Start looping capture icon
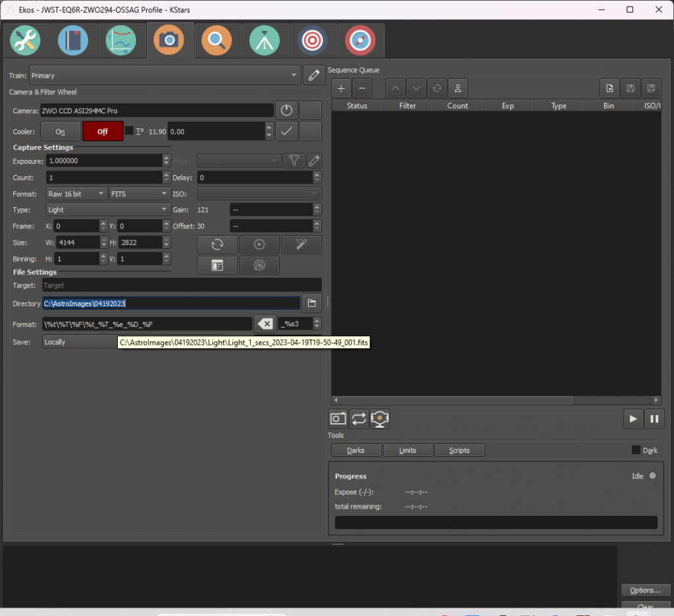 pyautogui.click(x=359, y=419)
